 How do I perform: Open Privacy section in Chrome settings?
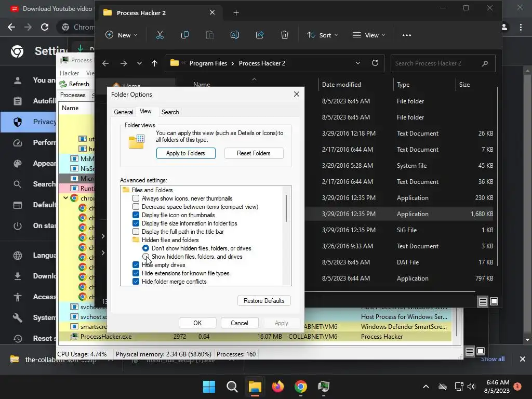29,122
